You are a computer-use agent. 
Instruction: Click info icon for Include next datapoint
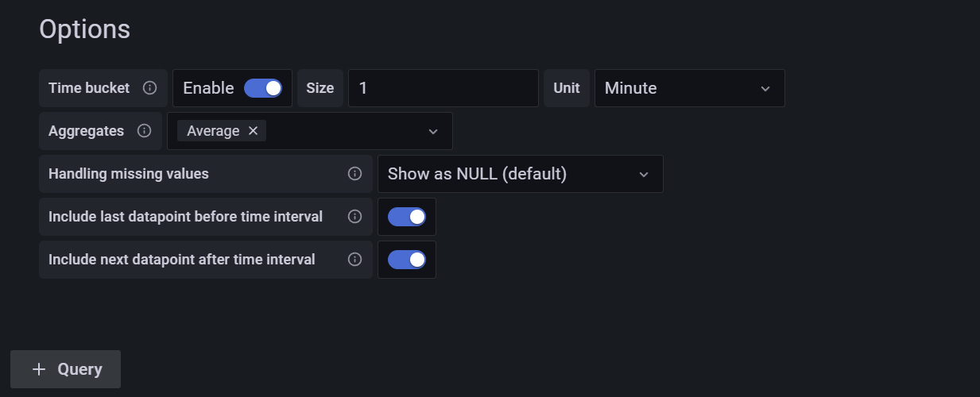click(x=355, y=260)
